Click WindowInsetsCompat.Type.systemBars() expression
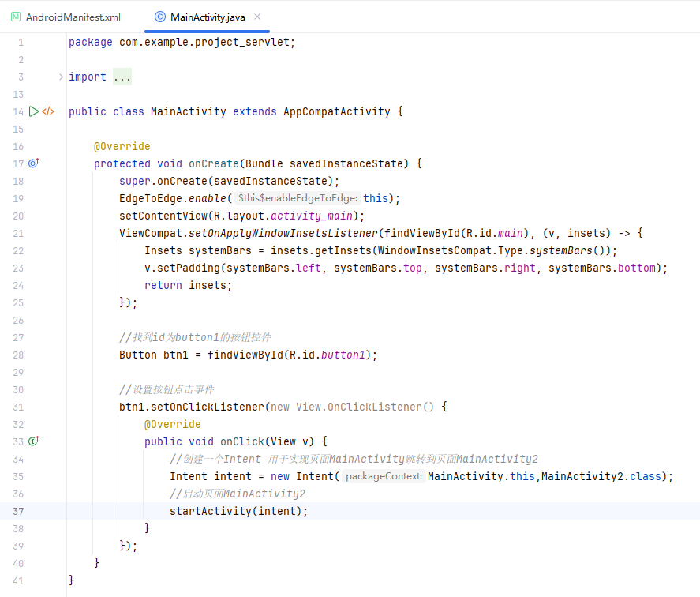700x597 pixels. point(494,250)
